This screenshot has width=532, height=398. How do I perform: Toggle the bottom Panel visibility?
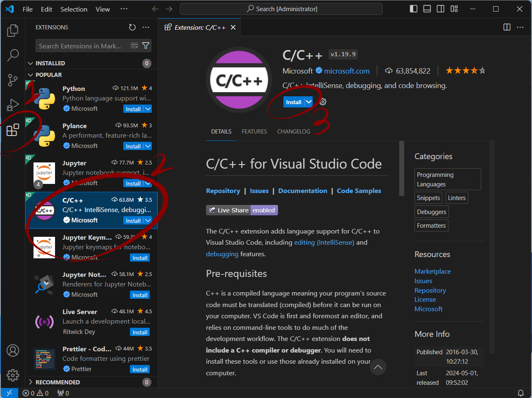tap(427, 8)
